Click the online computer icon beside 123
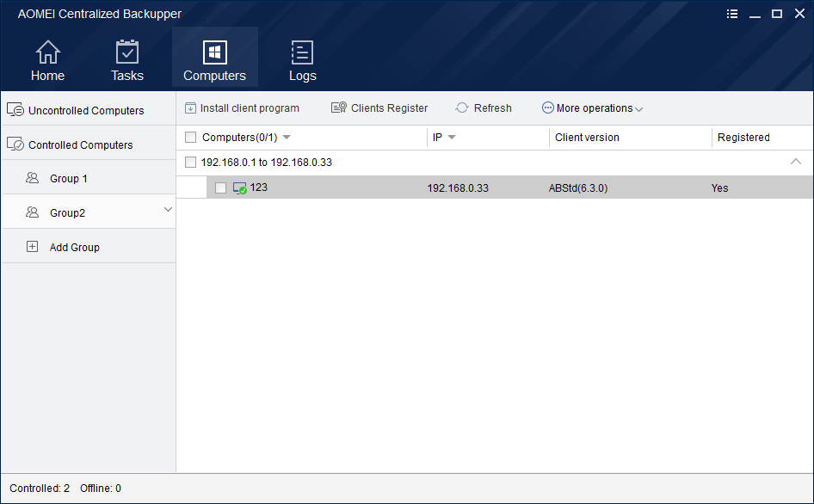Screen dimensions: 814x504 pos(239,187)
